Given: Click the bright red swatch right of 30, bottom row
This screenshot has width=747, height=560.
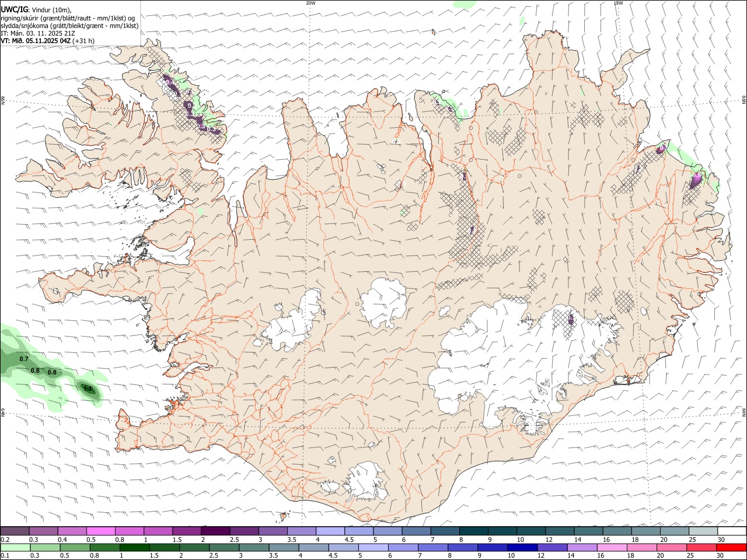Looking at the screenshot, I should [x=732, y=547].
